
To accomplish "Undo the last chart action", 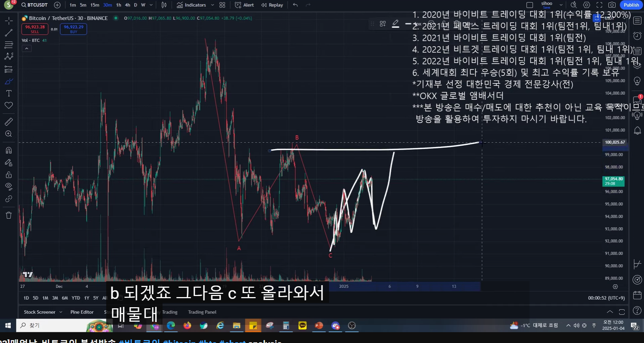I will (295, 5).
